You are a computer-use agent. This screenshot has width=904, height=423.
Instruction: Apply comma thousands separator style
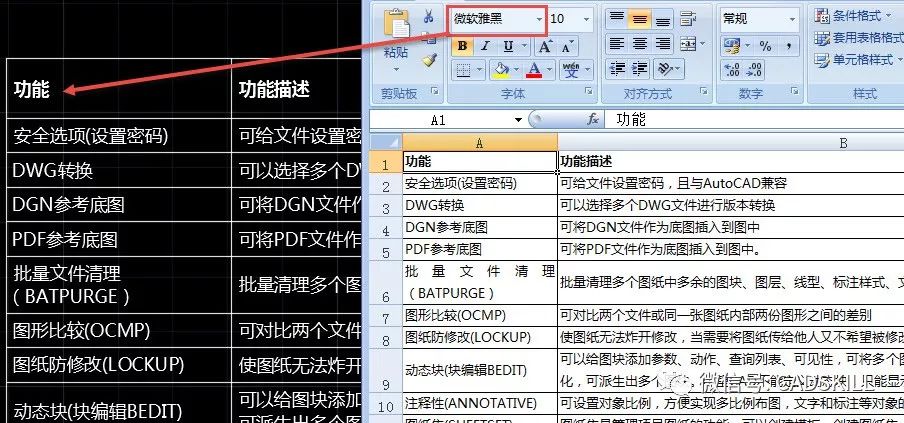[789, 46]
